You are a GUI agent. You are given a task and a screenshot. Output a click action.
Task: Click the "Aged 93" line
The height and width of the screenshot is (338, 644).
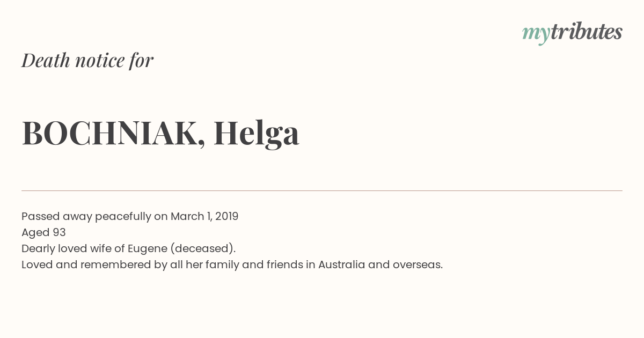coord(43,233)
